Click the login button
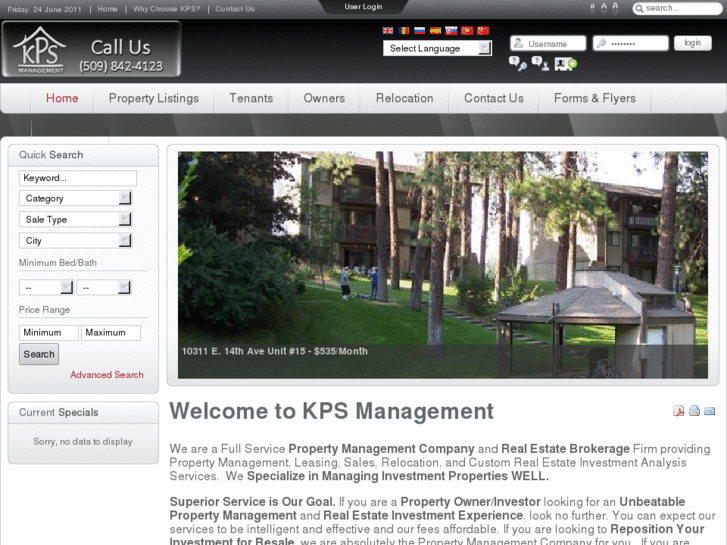The image size is (727, 545). [693, 43]
